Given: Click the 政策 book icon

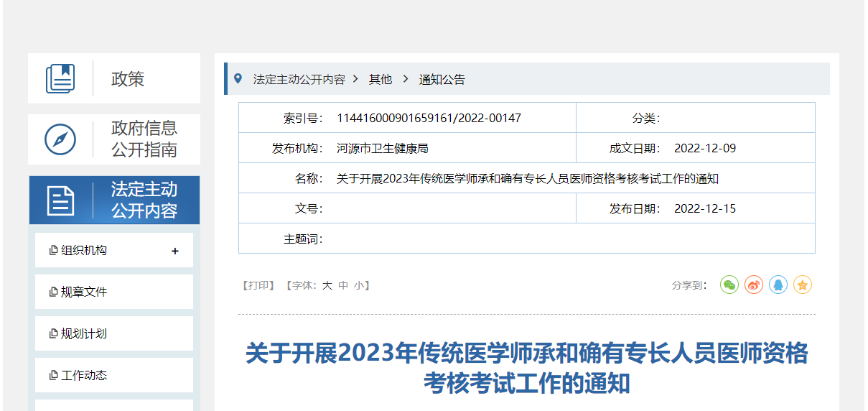Looking at the screenshot, I should (x=60, y=78).
